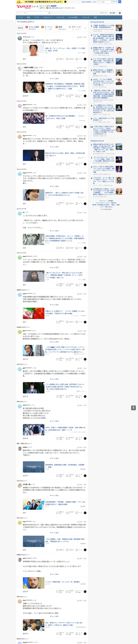
Task: Open the マイページ link
Action: 103,13
